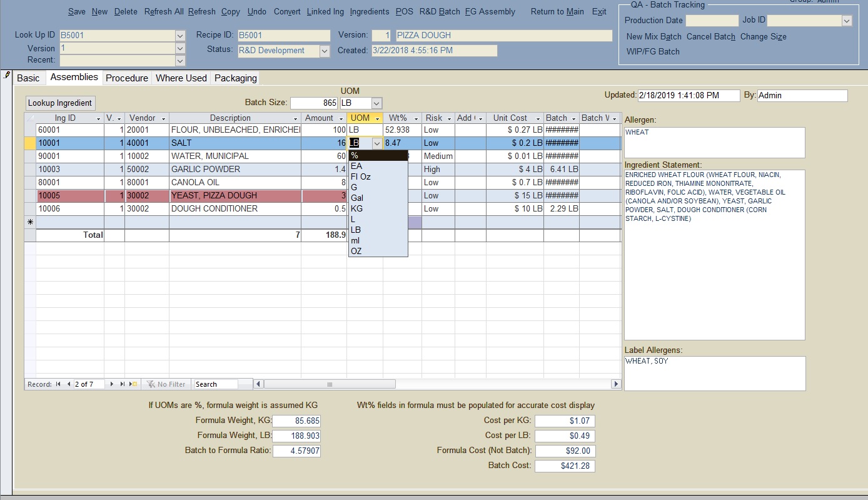Open the Vendor column filter arrow
This screenshot has height=500, width=868.
[x=163, y=118]
